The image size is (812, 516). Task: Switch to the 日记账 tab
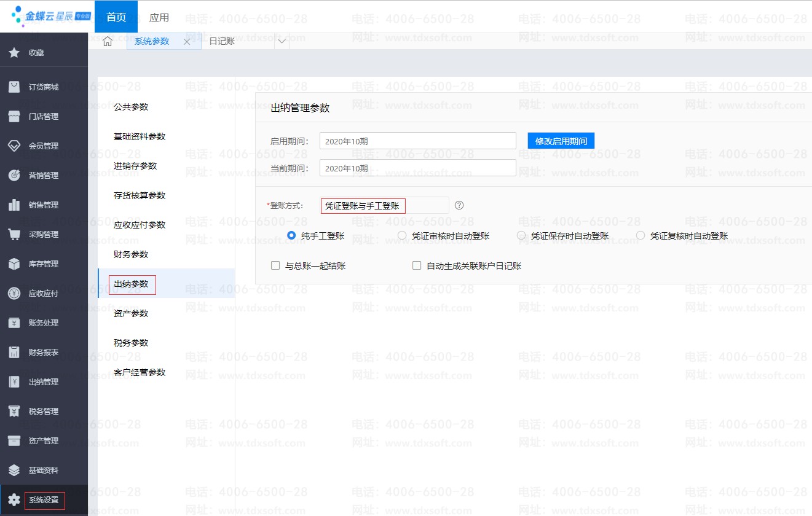(x=223, y=41)
